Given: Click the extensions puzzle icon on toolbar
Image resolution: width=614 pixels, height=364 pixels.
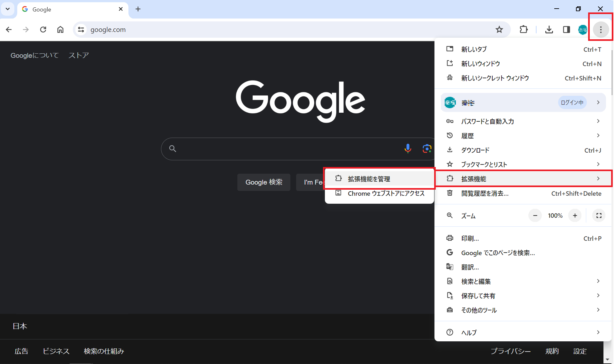Looking at the screenshot, I should click(524, 29).
